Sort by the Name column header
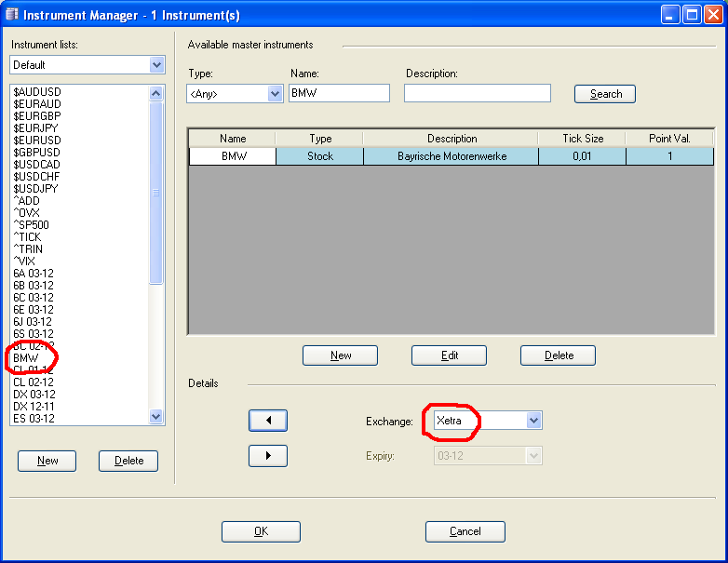 pyautogui.click(x=233, y=139)
